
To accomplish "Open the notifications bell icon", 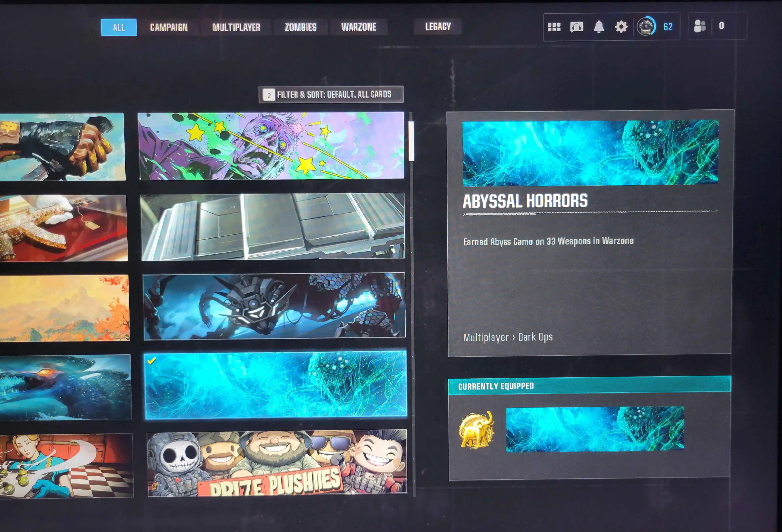I will coord(599,27).
